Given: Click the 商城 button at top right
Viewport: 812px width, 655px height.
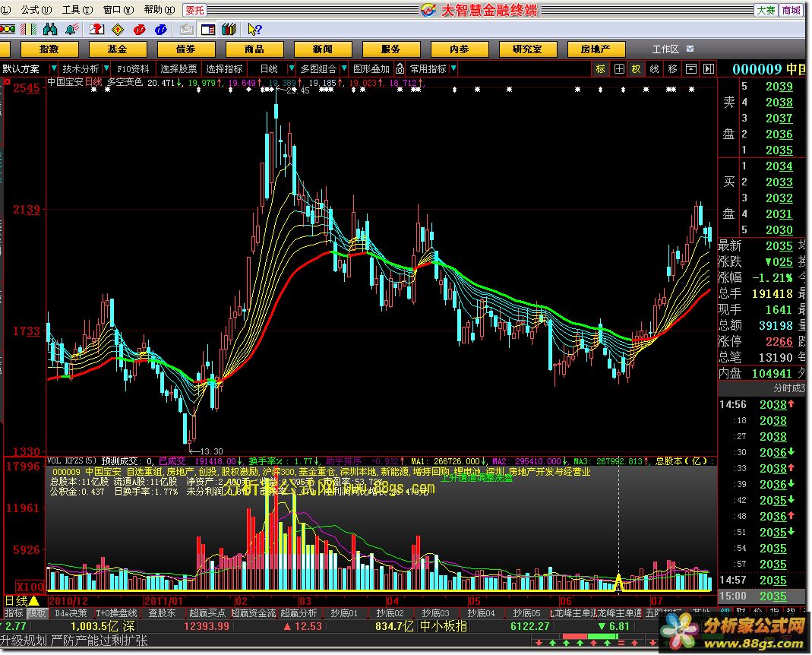Looking at the screenshot, I should click(x=791, y=10).
